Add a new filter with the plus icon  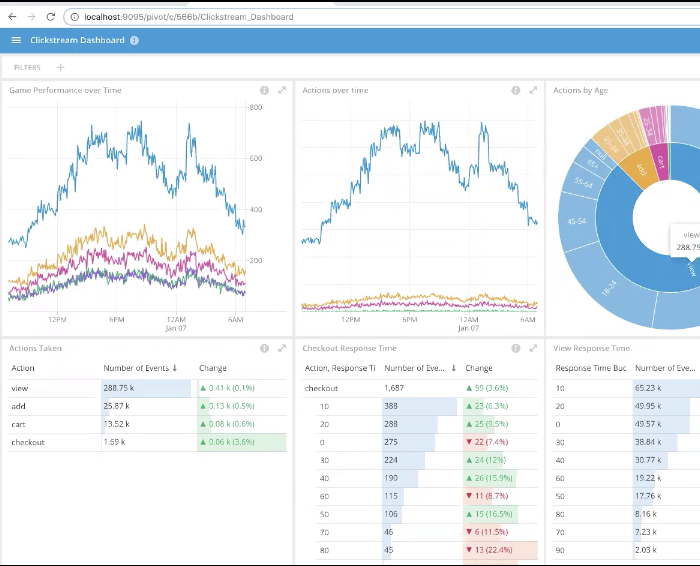[61, 67]
